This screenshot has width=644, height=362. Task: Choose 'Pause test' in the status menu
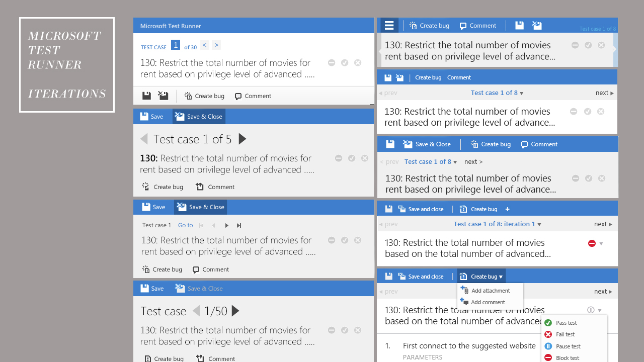point(562,346)
